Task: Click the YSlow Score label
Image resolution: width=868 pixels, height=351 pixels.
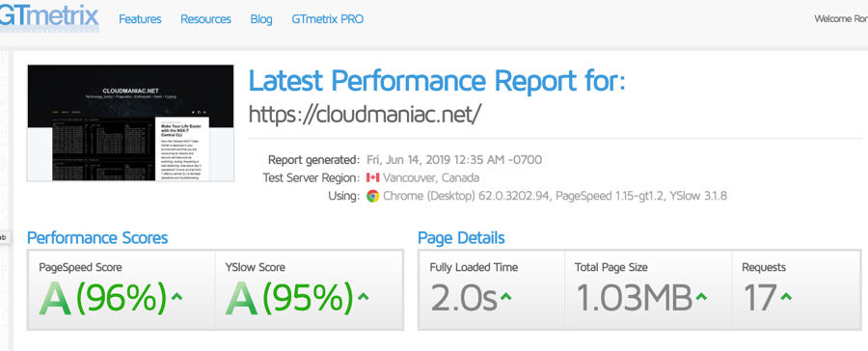Action: [x=256, y=267]
